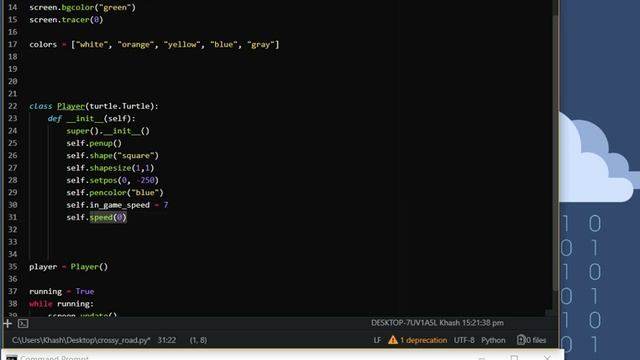This screenshot has height=360, width=640.
Task: Click the 'while' keyword on line 38
Action: pos(41,304)
